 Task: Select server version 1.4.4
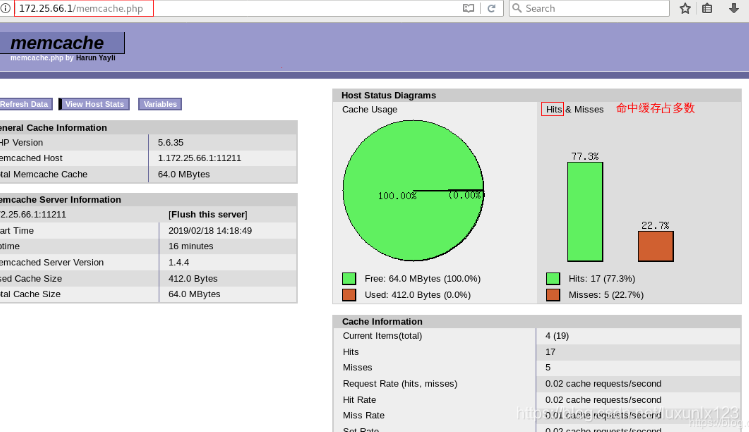coord(179,262)
